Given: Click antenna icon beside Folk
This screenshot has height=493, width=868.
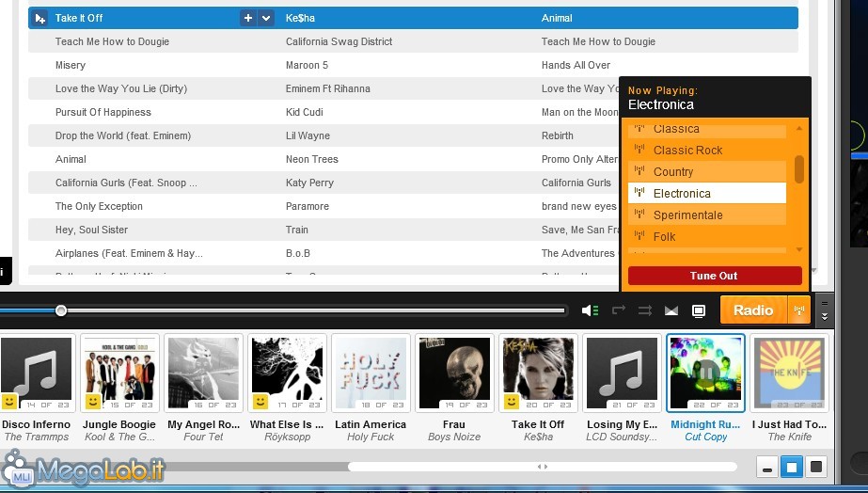Looking at the screenshot, I should (x=639, y=235).
